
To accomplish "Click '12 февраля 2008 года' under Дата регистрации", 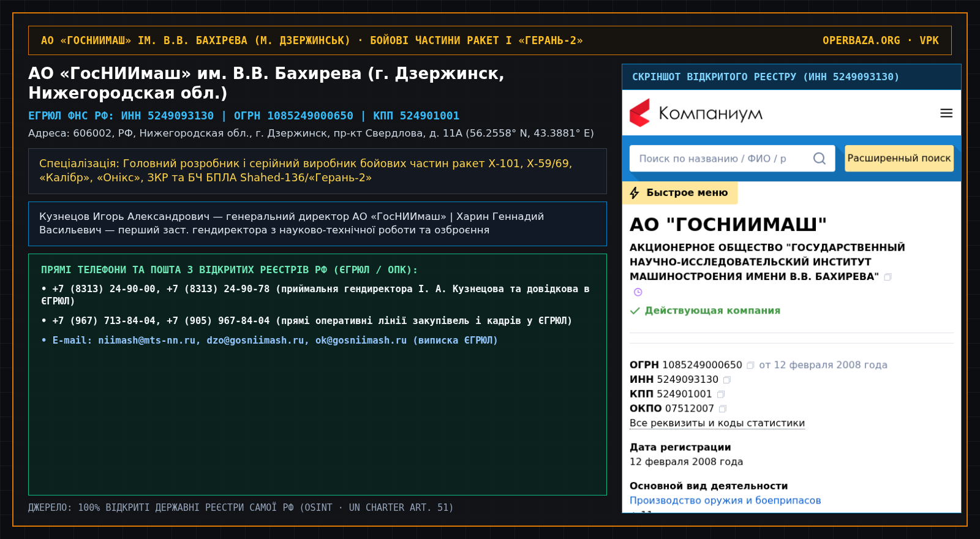I will tap(686, 462).
